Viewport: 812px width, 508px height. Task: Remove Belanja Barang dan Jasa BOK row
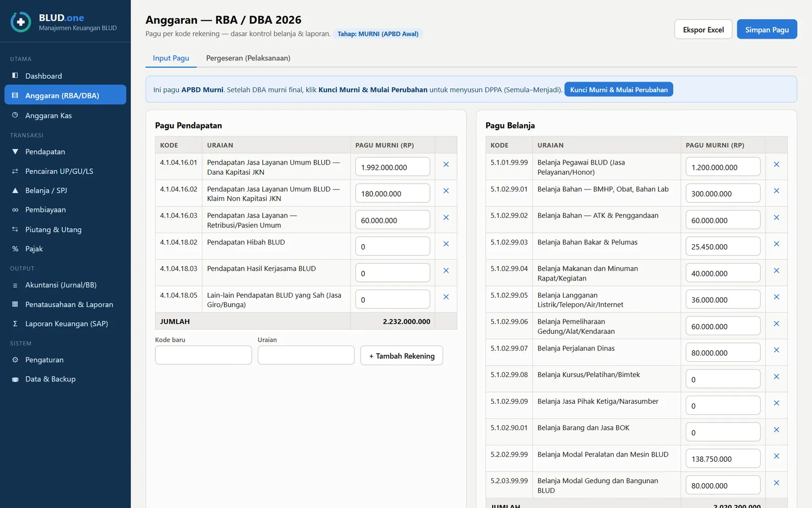point(776,430)
